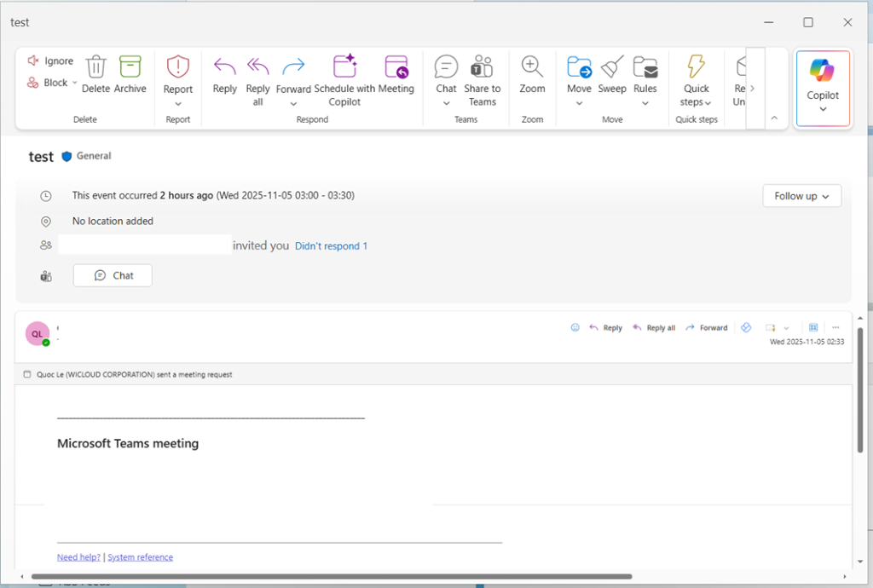Delete the message with trash icon
Screen dimensions: 873x588
coord(95,66)
